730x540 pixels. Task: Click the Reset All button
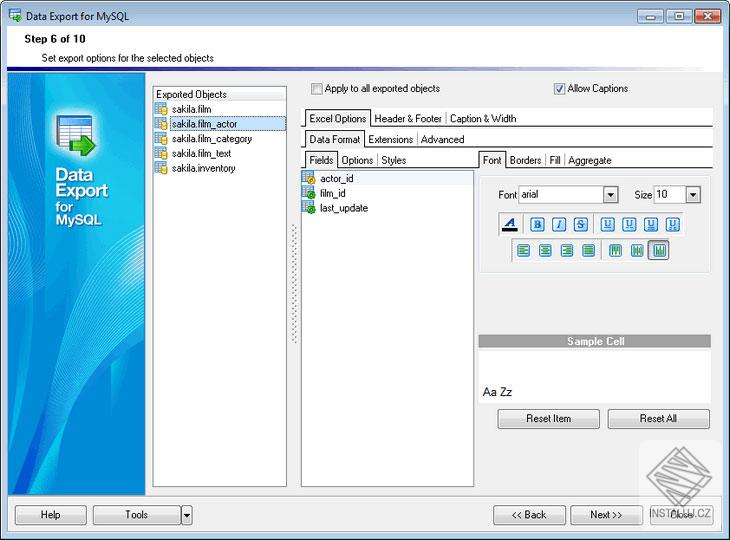[658, 419]
